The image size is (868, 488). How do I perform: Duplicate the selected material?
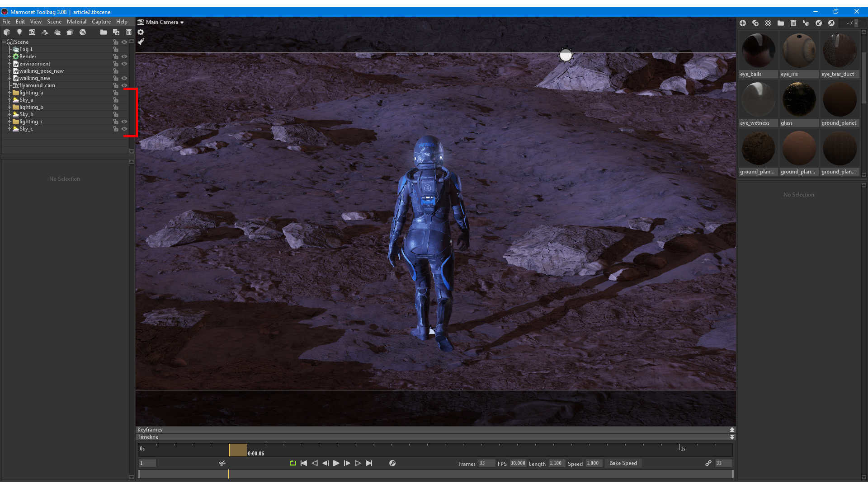point(755,23)
